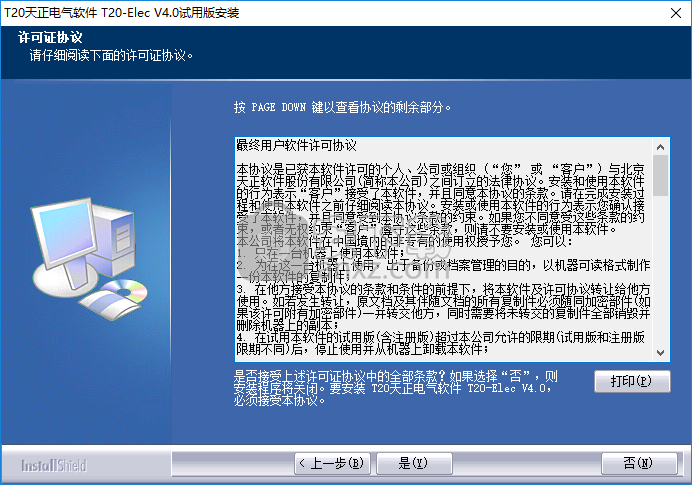Close the T20-Elec installer window
This screenshot has height=485, width=692.
tap(676, 13)
